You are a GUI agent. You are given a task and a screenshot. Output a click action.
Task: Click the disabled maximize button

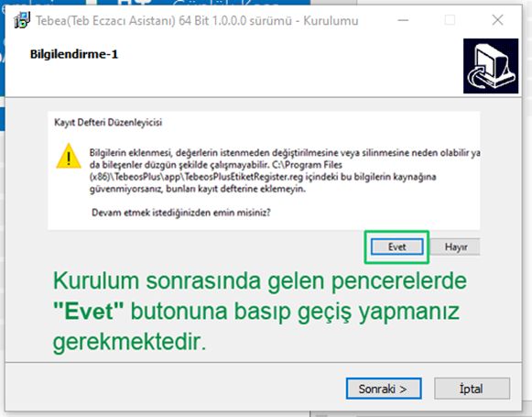pos(450,20)
